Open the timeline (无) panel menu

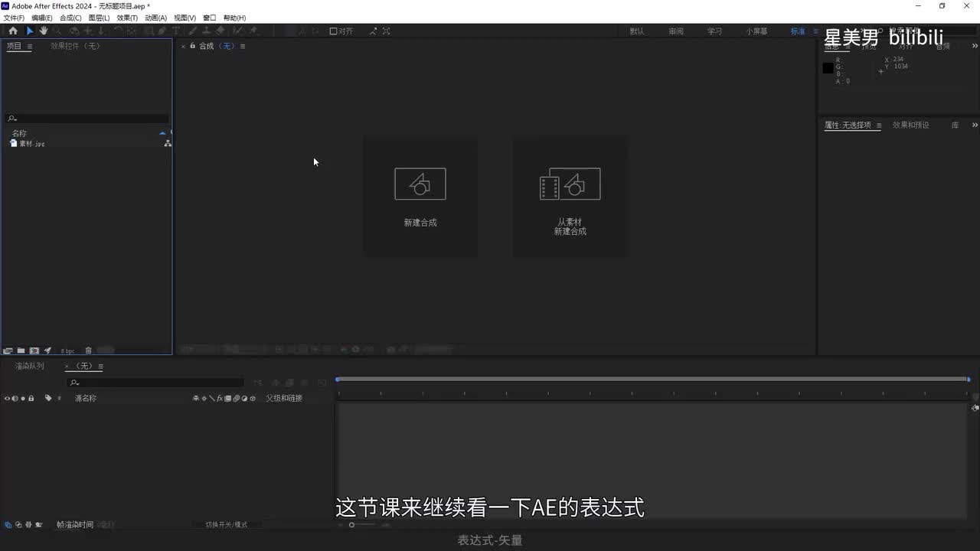[x=100, y=366]
